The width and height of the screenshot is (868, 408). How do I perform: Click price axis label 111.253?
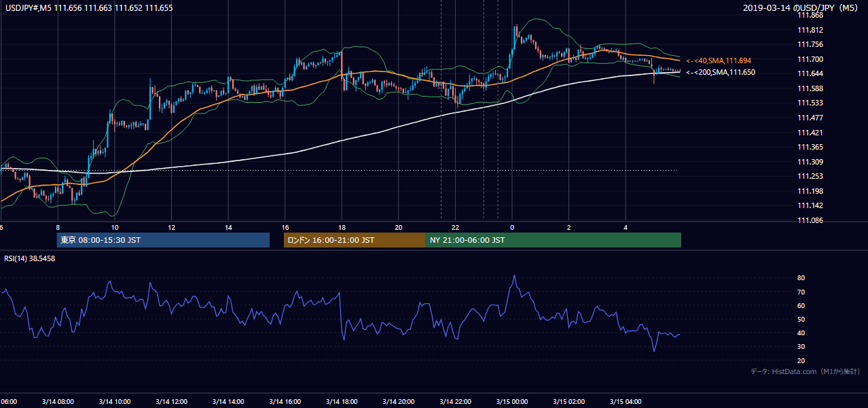click(810, 176)
